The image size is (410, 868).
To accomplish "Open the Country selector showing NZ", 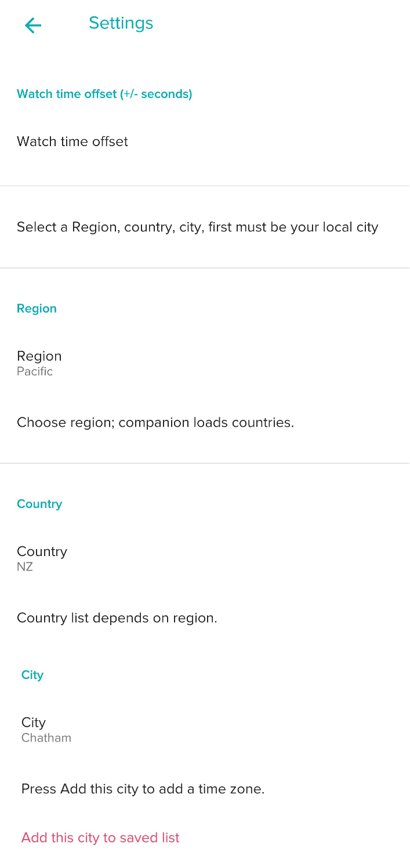I will tap(42, 558).
